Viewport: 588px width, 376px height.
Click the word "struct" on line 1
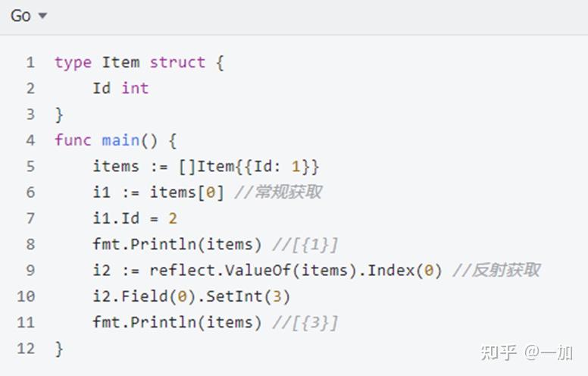click(x=177, y=62)
